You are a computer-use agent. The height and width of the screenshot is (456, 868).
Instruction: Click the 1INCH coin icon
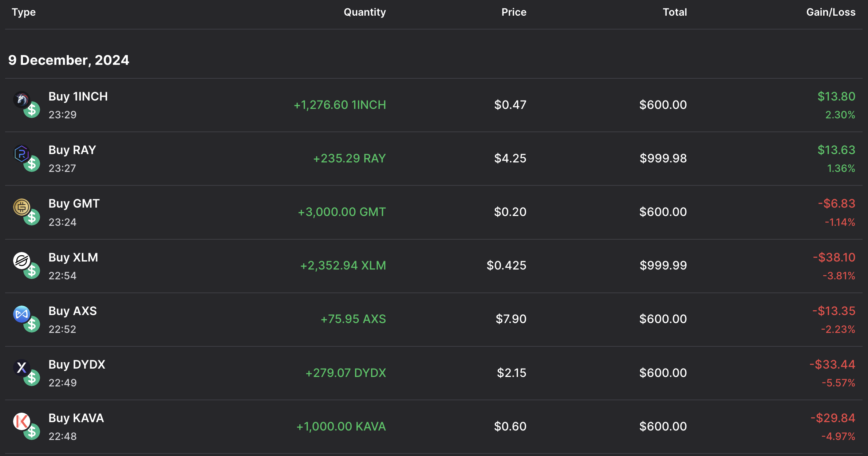click(21, 99)
